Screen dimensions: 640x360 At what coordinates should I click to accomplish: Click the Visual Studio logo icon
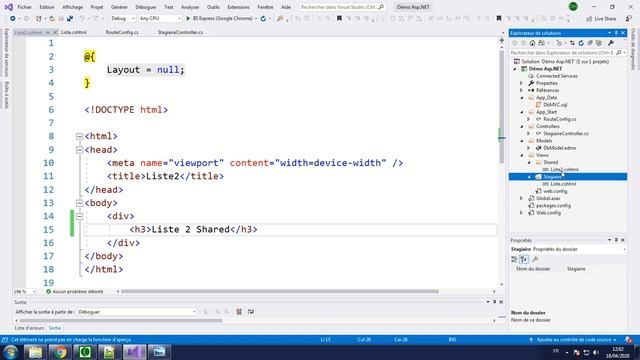click(8, 7)
